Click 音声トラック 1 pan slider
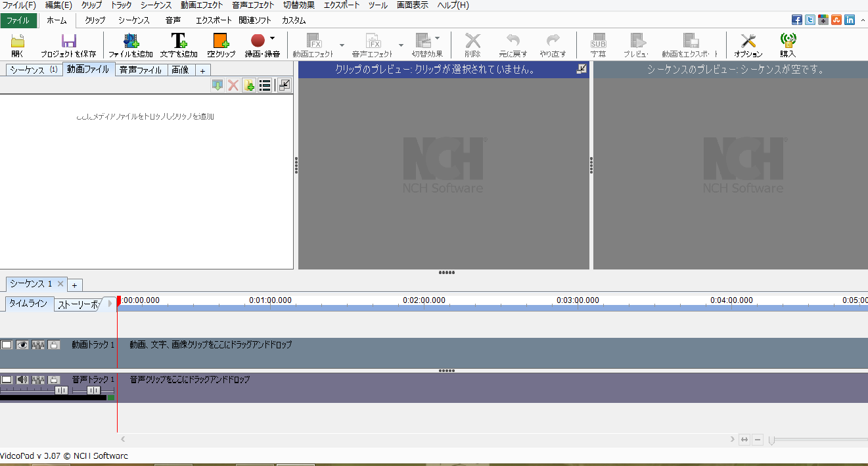 (93, 390)
